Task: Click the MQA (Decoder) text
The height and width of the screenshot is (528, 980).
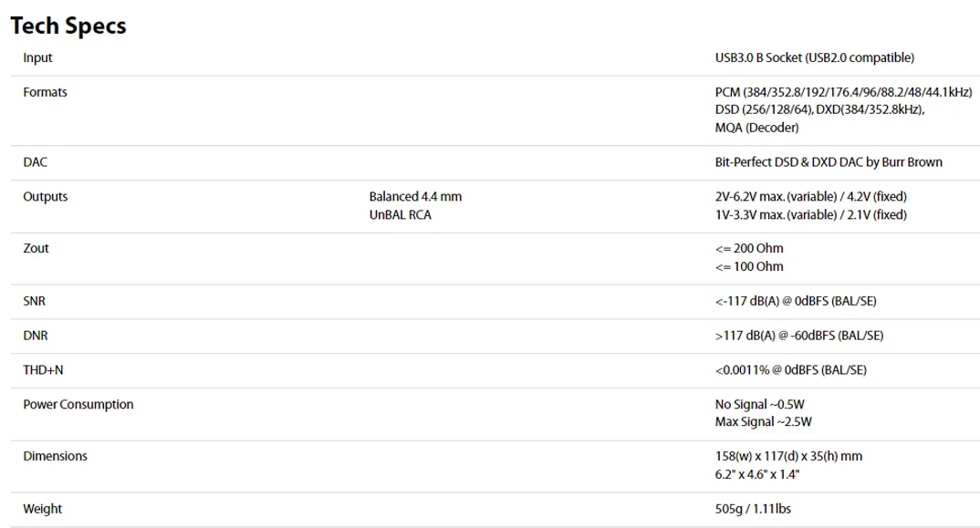Action: coord(756,128)
